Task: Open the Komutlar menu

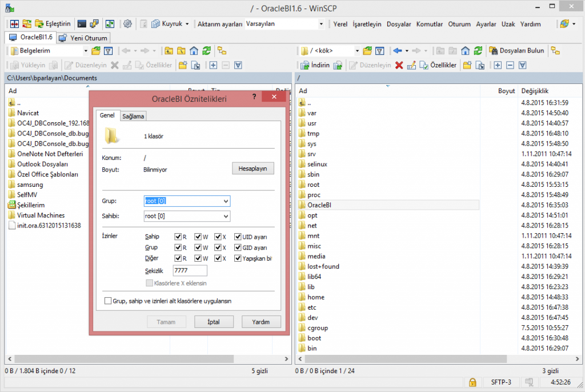Action: (430, 24)
